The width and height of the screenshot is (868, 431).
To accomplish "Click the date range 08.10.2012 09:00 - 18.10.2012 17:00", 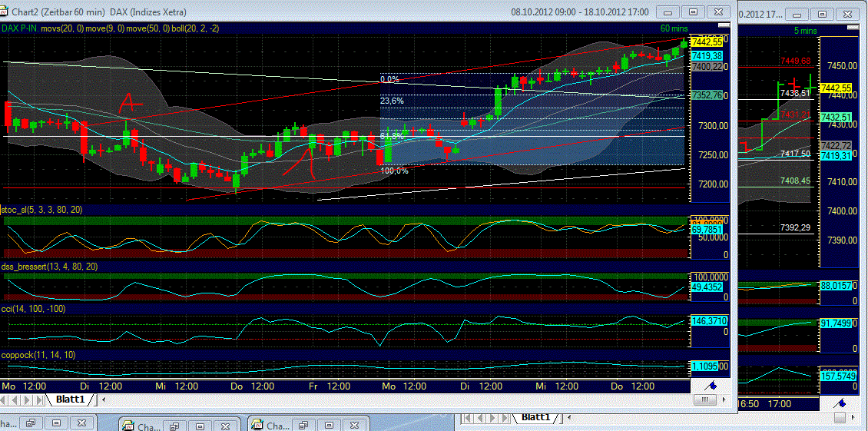I will (x=580, y=12).
